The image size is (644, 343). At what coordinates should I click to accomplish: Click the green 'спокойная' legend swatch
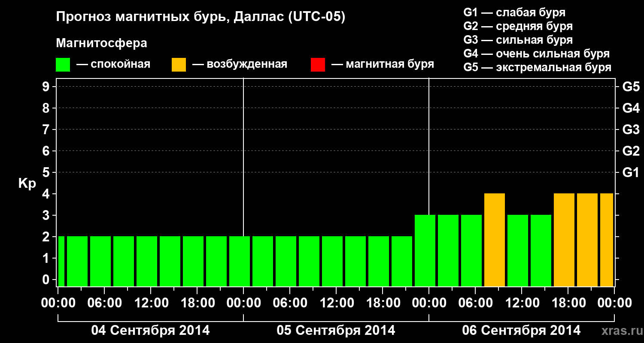click(63, 65)
